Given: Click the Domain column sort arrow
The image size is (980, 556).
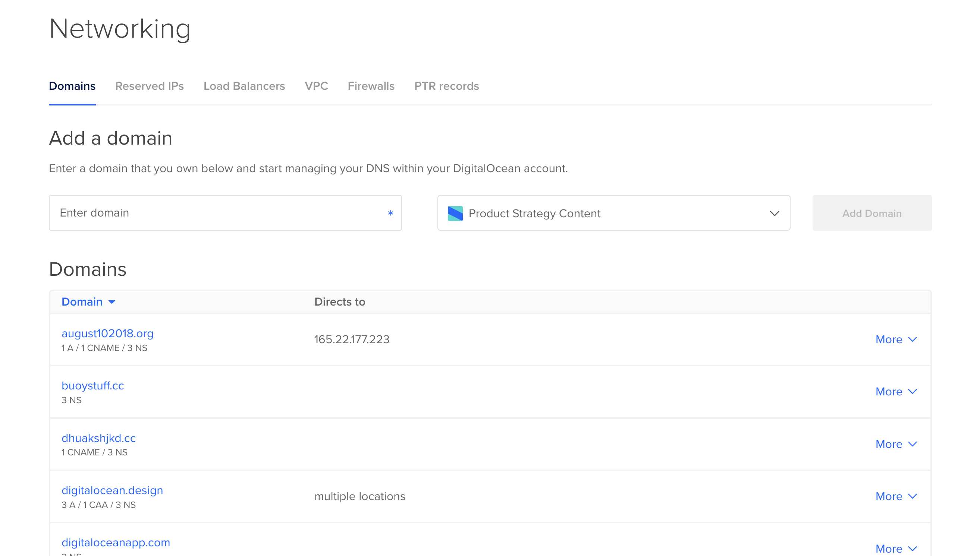Looking at the screenshot, I should (x=111, y=302).
